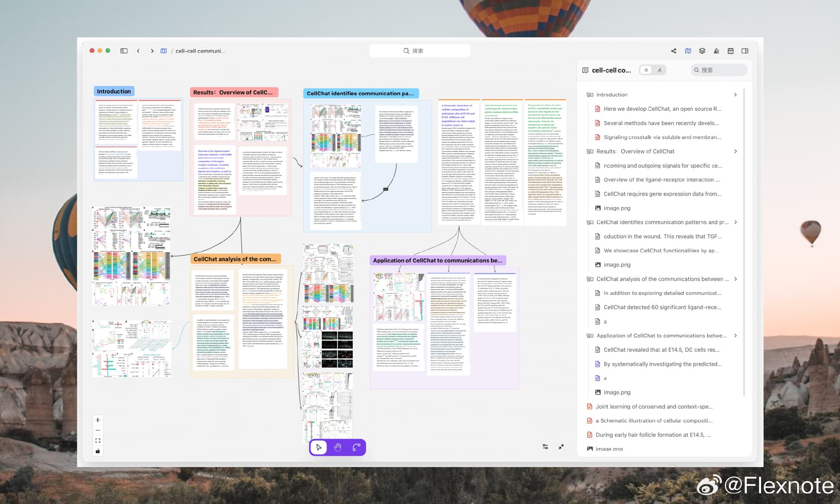
Task: Collapse the Results: Overview of CellChat chevron
Action: (735, 151)
